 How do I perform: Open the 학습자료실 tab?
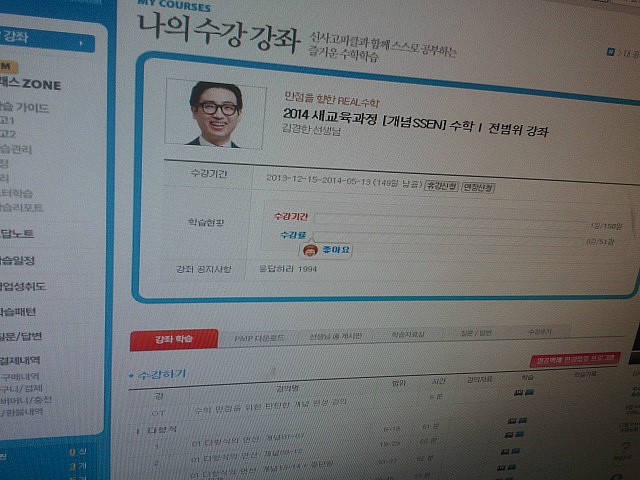click(407, 334)
